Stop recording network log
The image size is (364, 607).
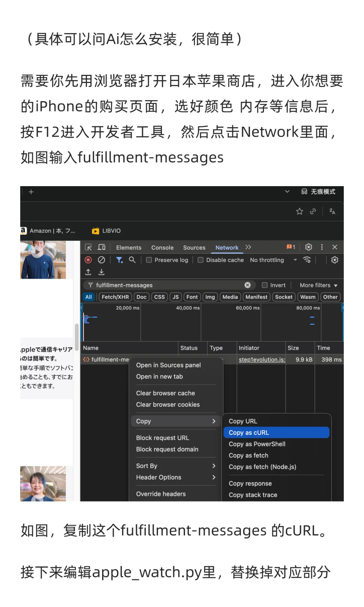click(88, 260)
